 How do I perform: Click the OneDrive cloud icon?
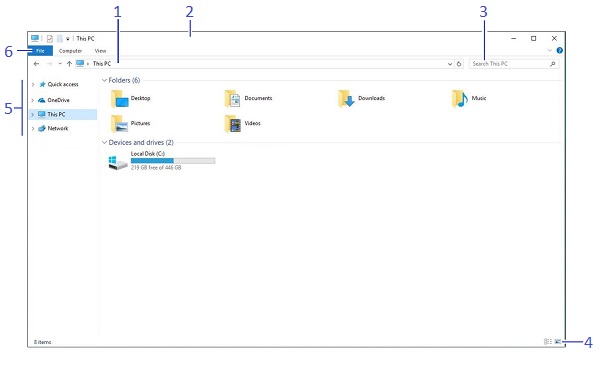[42, 100]
